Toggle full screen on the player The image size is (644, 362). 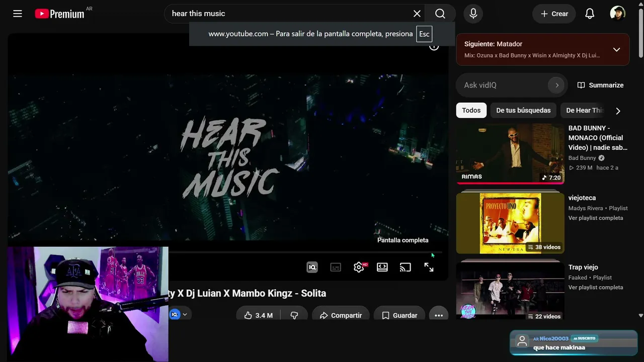[x=429, y=267]
